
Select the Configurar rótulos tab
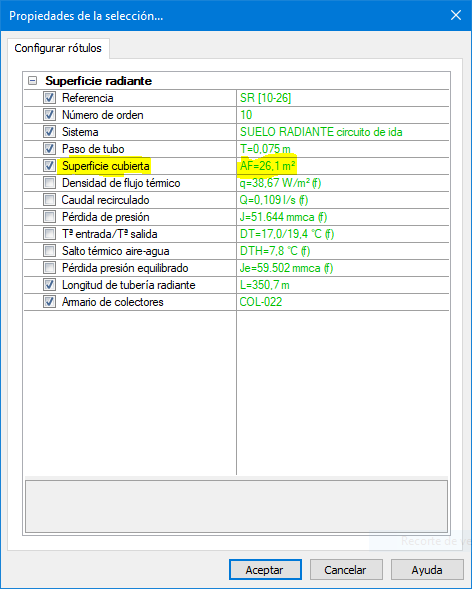(x=58, y=48)
